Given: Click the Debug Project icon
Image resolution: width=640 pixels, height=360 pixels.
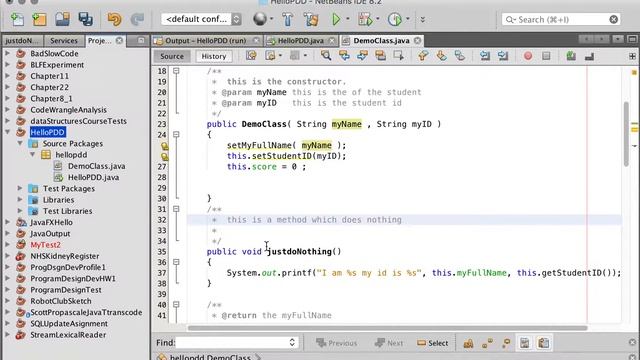Looking at the screenshot, I should click(364, 19).
